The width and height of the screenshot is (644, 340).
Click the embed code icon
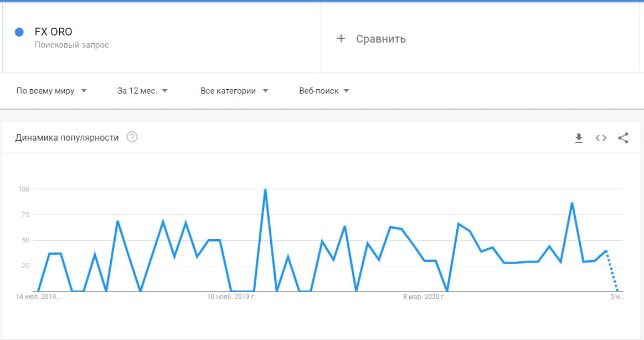[601, 138]
